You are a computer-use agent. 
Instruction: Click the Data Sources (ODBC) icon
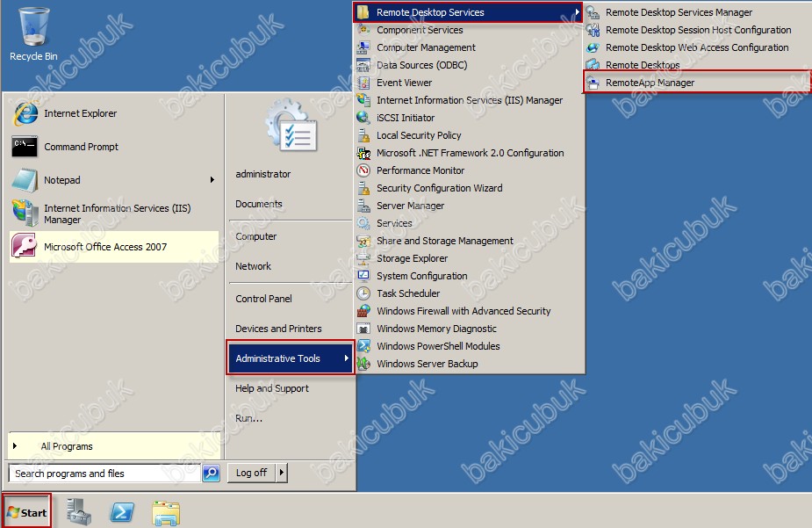[363, 65]
